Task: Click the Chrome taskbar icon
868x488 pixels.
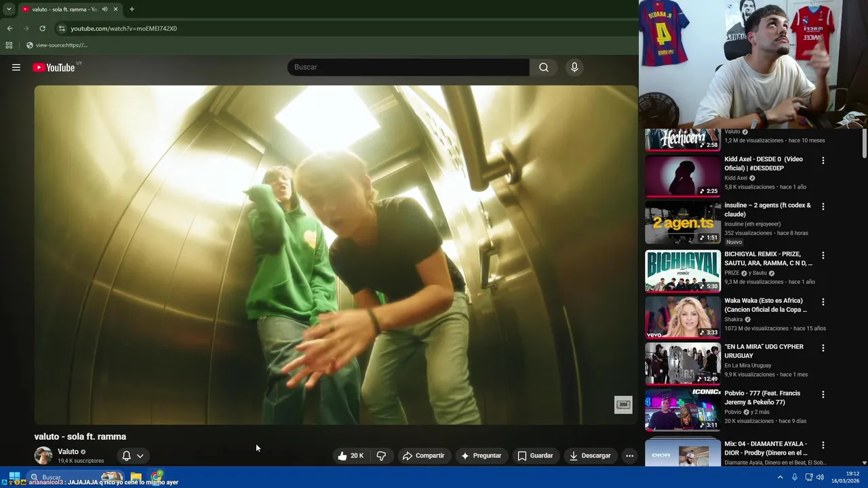Action: pos(157,476)
